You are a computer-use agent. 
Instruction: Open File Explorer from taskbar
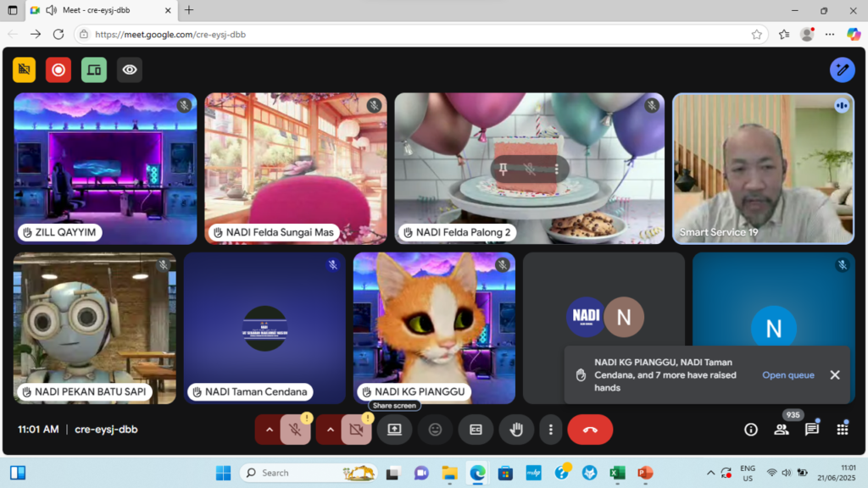(x=449, y=473)
